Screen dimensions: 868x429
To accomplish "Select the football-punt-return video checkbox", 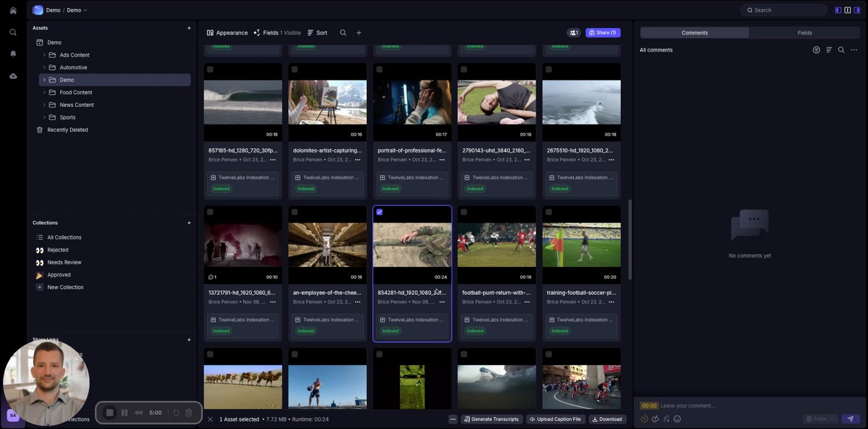I will point(464,212).
